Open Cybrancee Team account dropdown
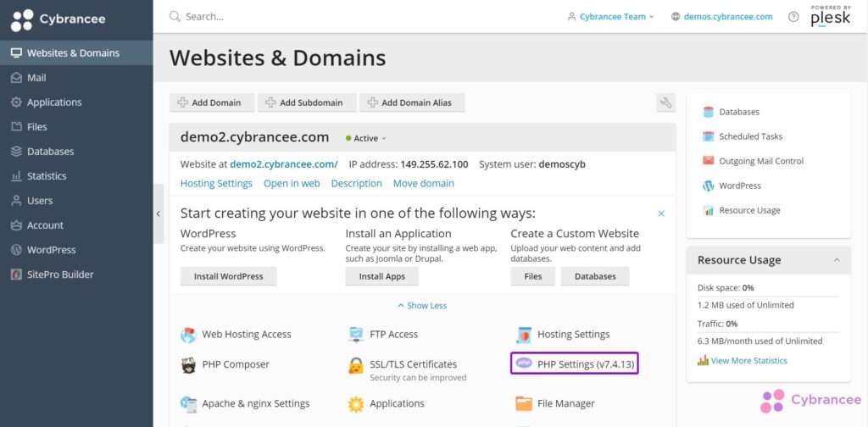Image resolution: width=868 pixels, height=427 pixels. pyautogui.click(x=610, y=17)
